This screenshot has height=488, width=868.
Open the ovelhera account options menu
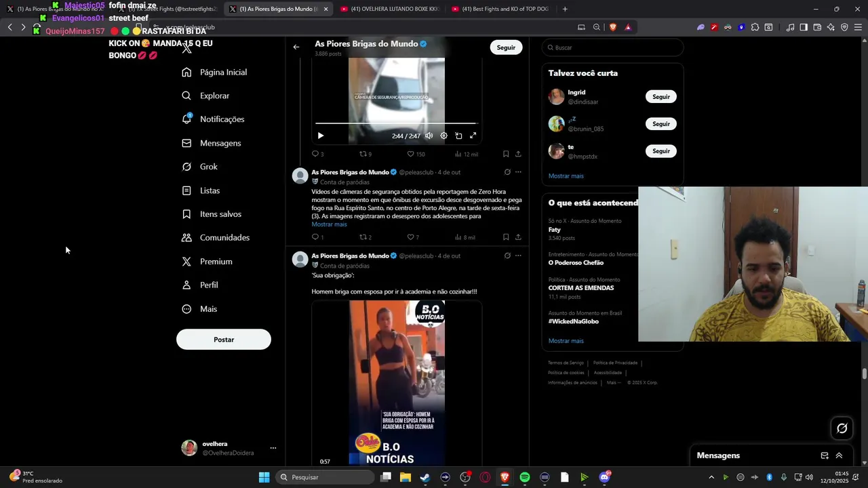click(x=273, y=448)
